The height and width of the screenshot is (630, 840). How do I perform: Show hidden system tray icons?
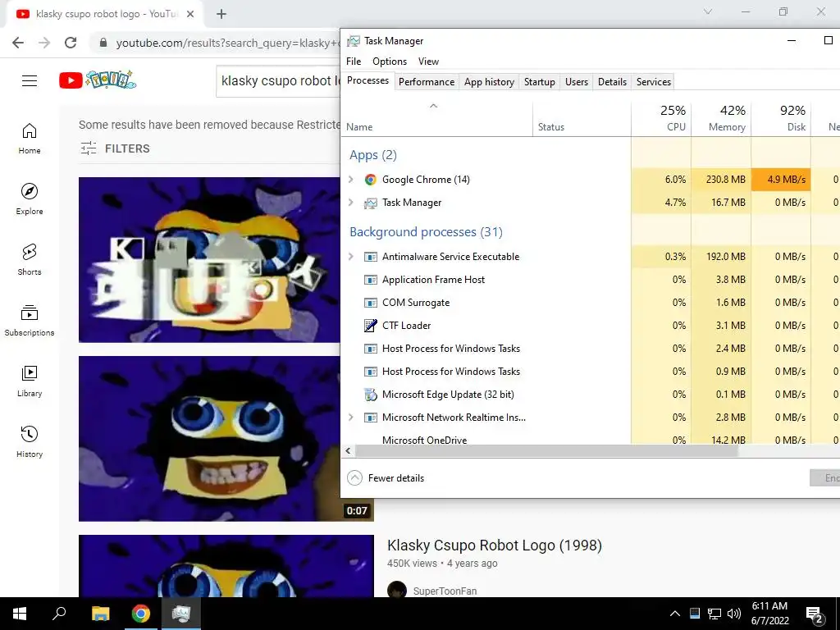pyautogui.click(x=675, y=614)
